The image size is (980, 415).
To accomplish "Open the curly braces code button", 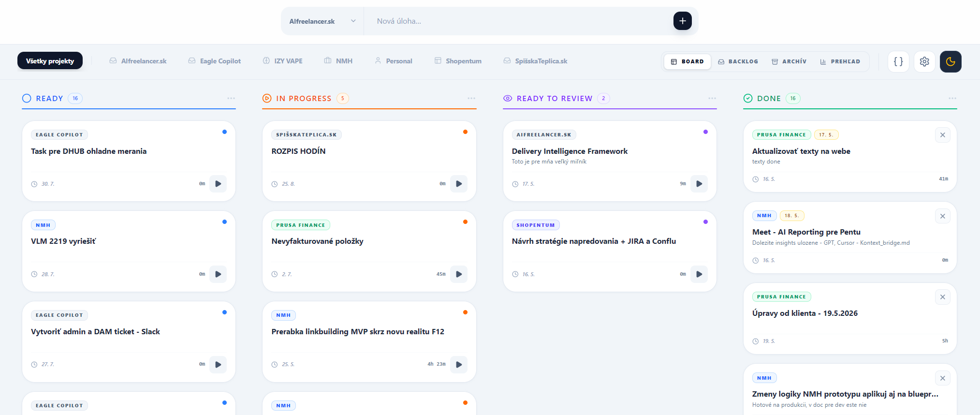I will 898,61.
